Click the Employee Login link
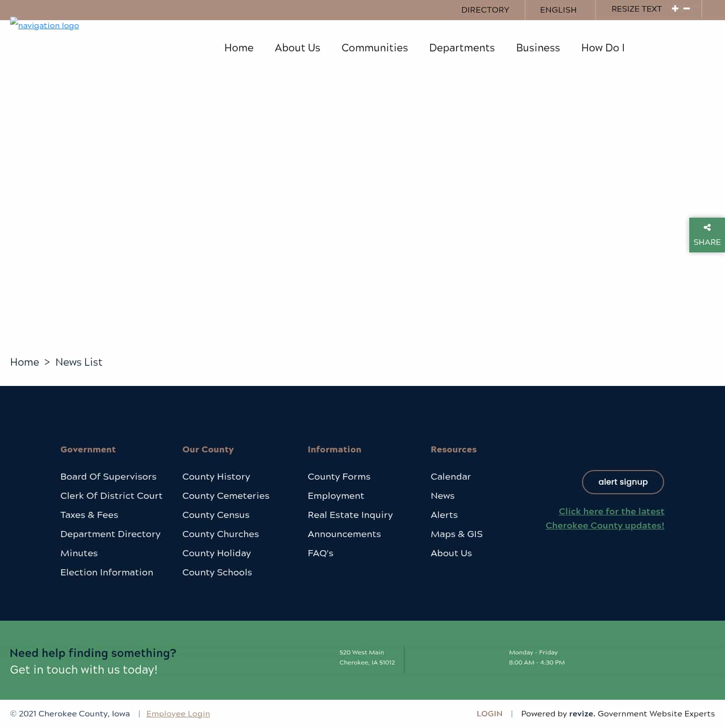The height and width of the screenshot is (728, 725). (x=178, y=713)
